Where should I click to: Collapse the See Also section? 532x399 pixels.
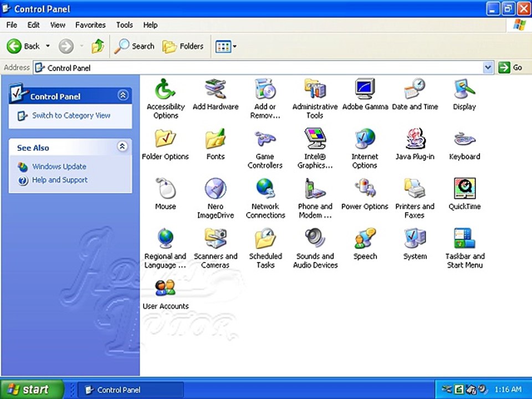(x=122, y=146)
